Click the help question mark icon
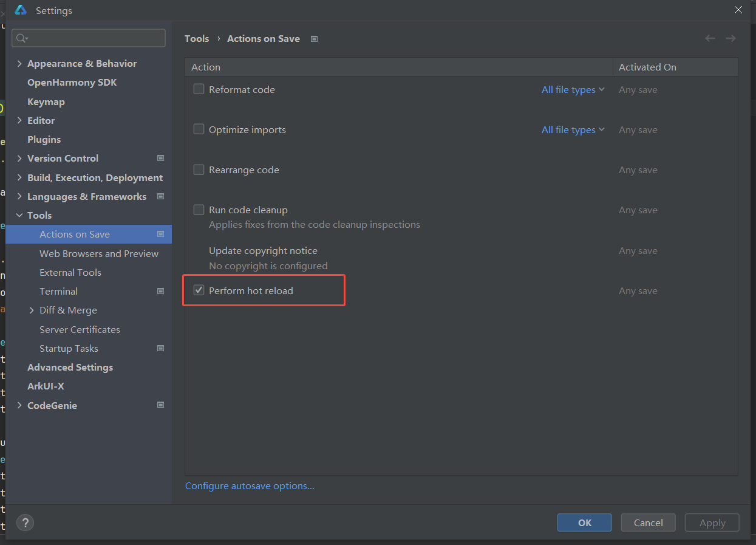 (x=25, y=523)
